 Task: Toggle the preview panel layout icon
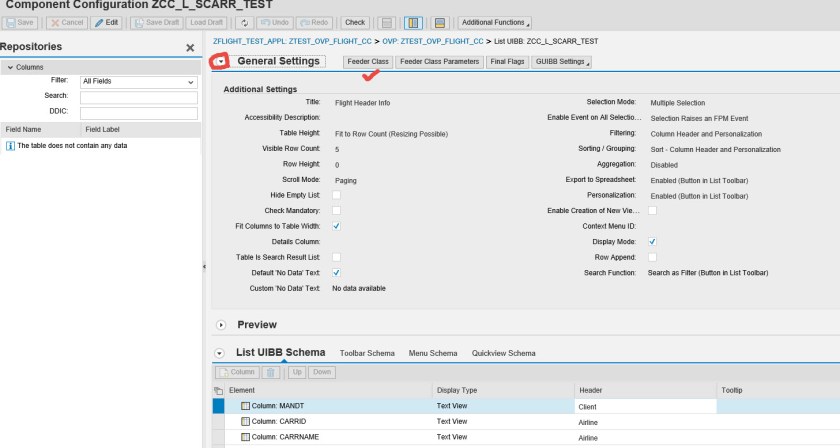(x=440, y=23)
